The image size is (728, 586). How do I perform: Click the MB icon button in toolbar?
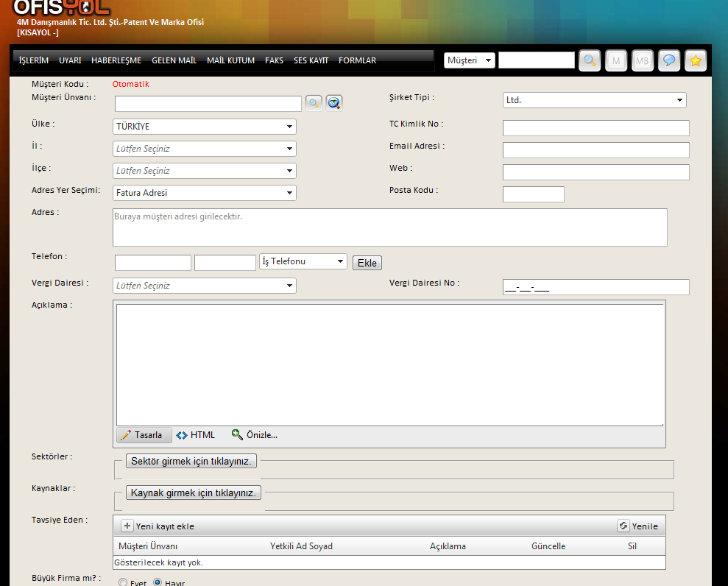click(x=642, y=60)
